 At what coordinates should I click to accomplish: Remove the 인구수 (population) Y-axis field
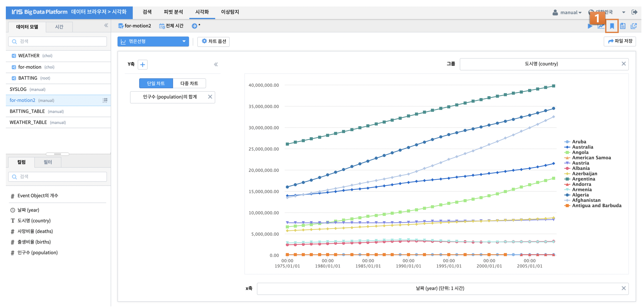tap(210, 97)
